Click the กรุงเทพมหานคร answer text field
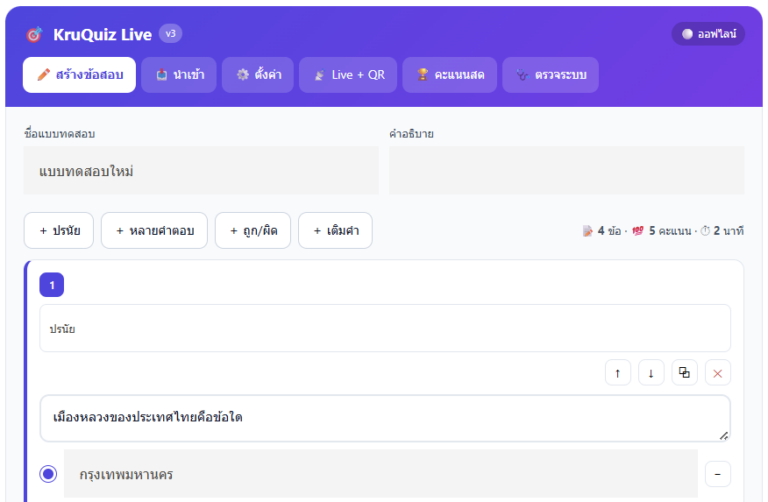 [x=381, y=474]
